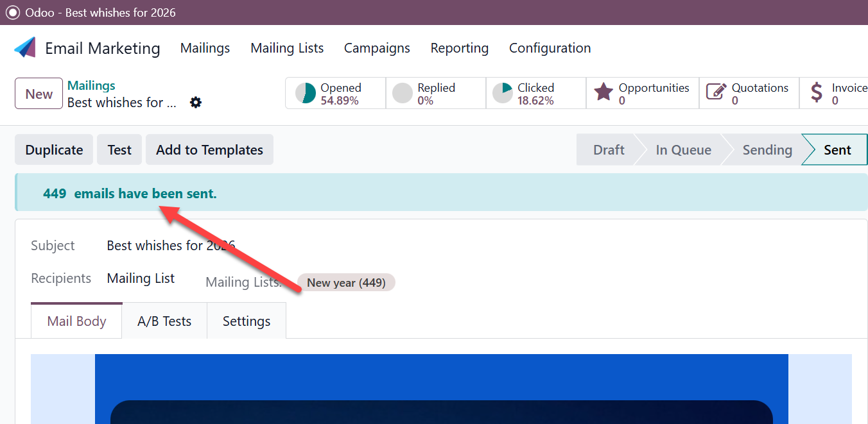The image size is (868, 424).
Task: Switch to the Settings tab
Action: point(247,321)
